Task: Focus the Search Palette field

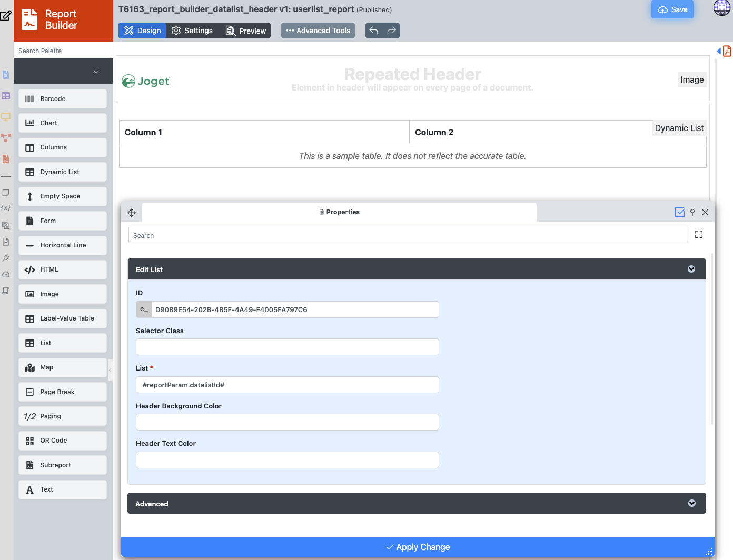Action: 63,51
